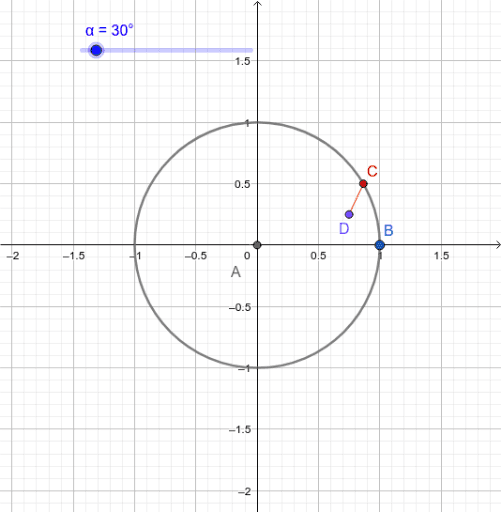501x512 pixels.
Task: Click the –1.5 label on the x-axis
Action: point(74,256)
